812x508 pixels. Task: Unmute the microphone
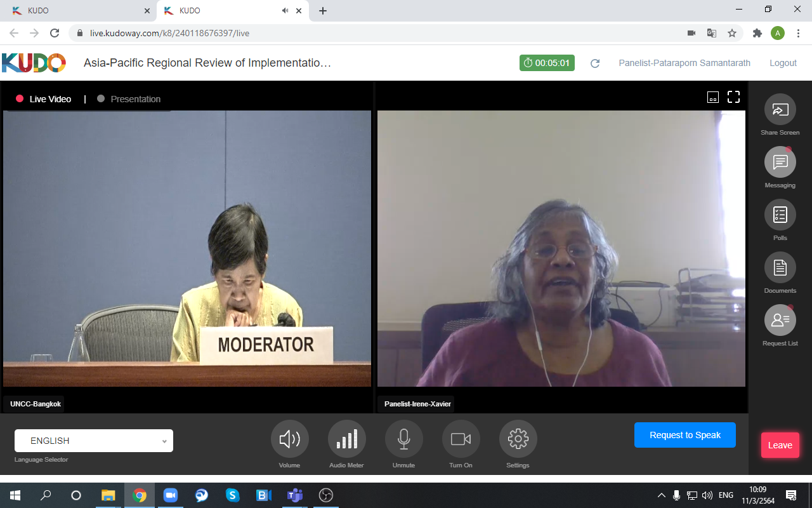(x=403, y=439)
